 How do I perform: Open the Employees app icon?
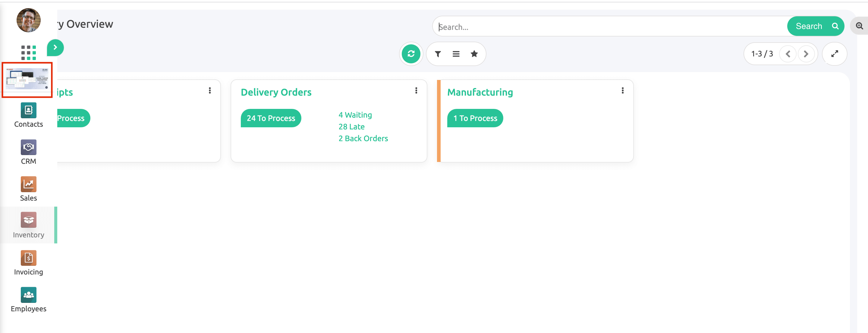(28, 295)
